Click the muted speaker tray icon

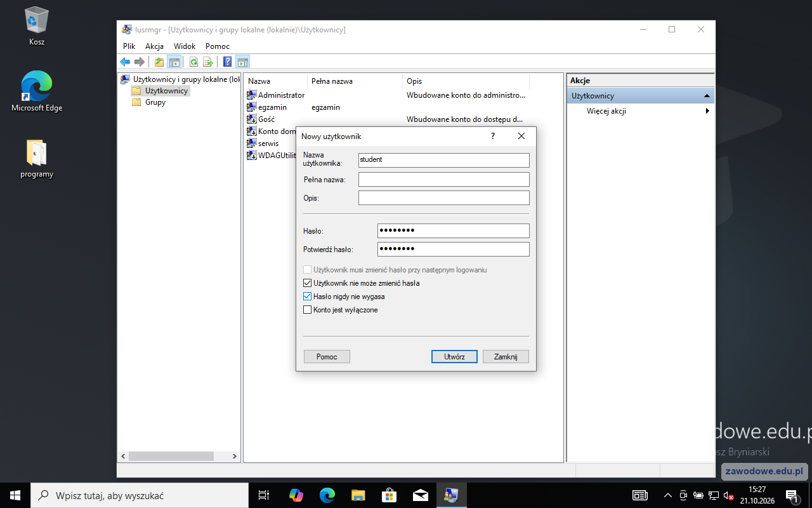pyautogui.click(x=728, y=495)
